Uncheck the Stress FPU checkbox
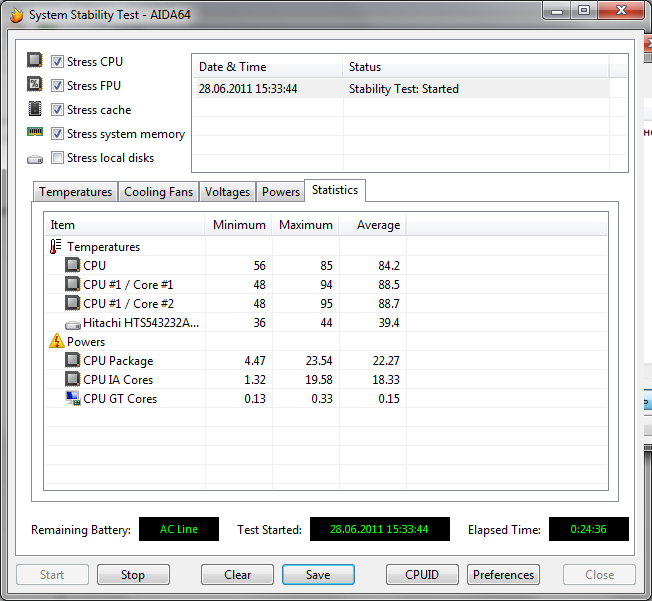Viewport: 652px width, 601px height. click(x=57, y=86)
